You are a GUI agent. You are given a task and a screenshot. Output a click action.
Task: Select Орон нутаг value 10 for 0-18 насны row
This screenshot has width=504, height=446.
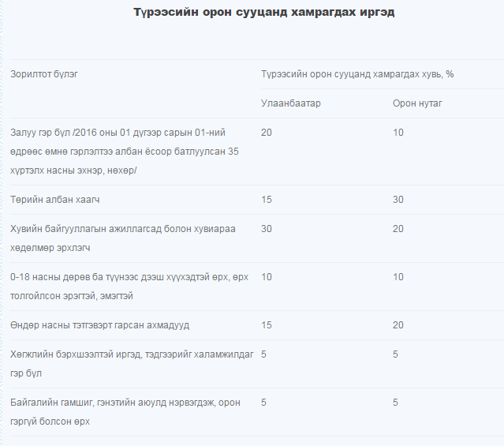point(398,277)
